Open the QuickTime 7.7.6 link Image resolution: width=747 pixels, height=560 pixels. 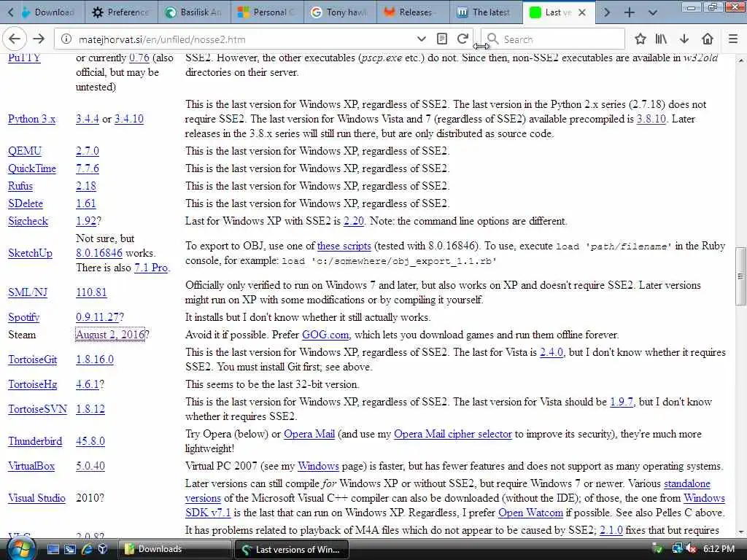point(88,168)
